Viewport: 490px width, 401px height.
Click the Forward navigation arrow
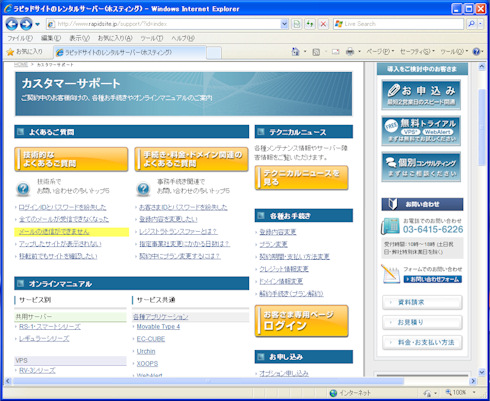pyautogui.click(x=26, y=24)
